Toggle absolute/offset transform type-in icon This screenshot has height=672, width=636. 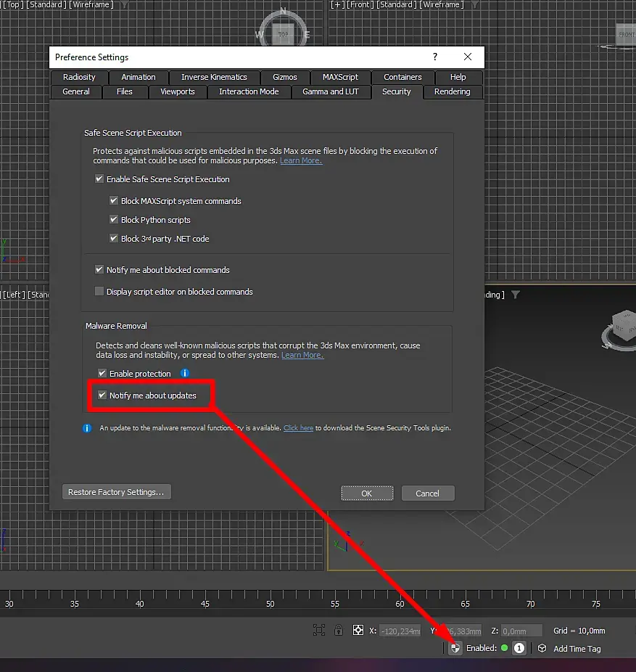pos(358,630)
